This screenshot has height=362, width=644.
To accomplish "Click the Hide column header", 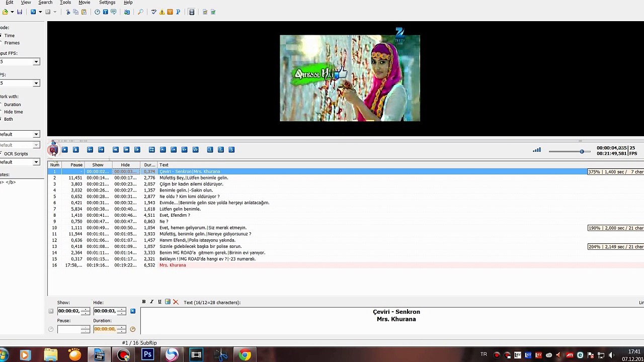I will 125,165.
